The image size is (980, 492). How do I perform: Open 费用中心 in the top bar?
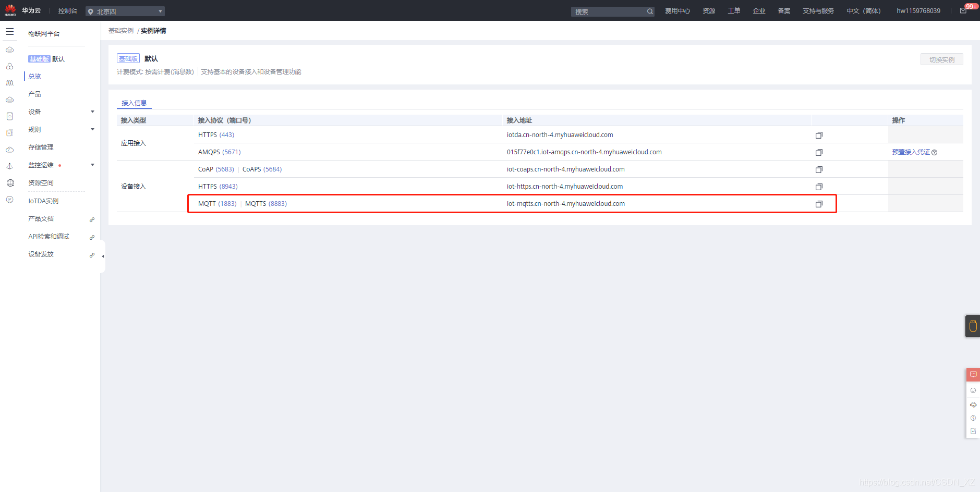point(677,11)
